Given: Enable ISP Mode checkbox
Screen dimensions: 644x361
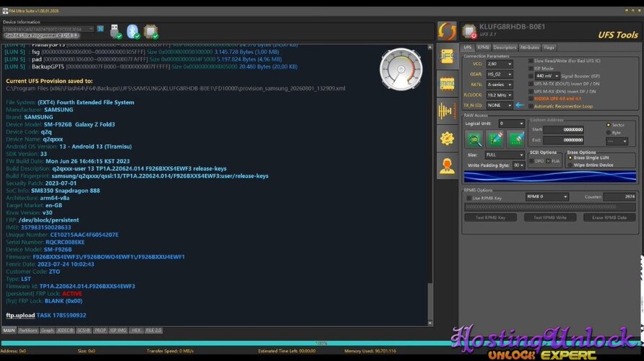Looking at the screenshot, I should point(531,69).
